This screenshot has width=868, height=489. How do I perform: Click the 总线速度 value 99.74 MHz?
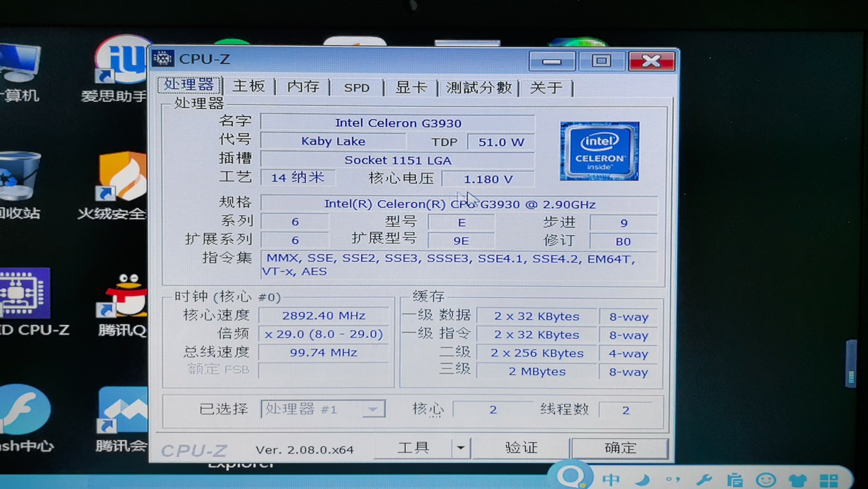[x=324, y=352]
